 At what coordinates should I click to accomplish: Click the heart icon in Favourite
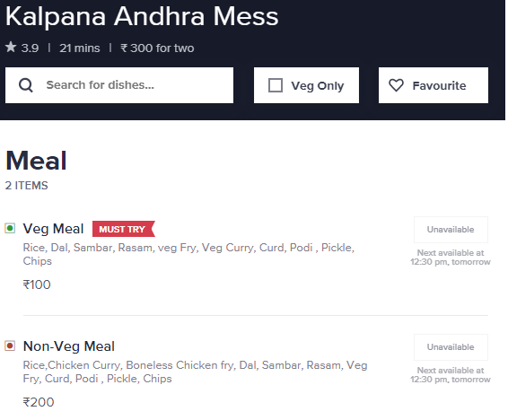tap(396, 85)
